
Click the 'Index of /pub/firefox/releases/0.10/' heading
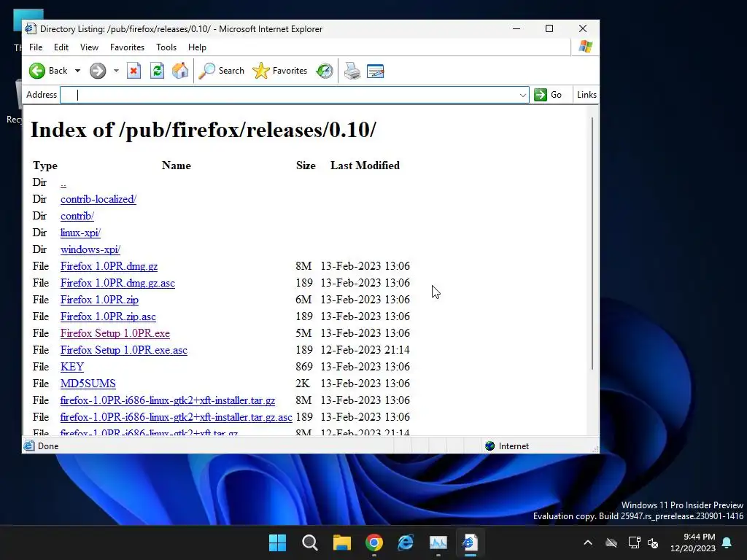pos(204,130)
